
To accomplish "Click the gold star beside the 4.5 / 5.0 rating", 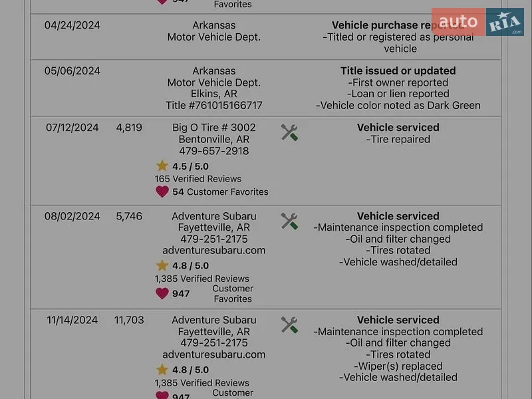I will tap(162, 166).
